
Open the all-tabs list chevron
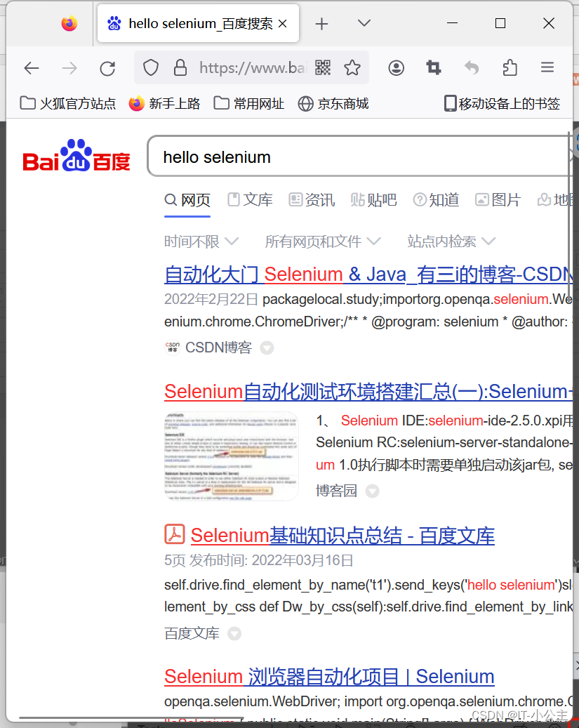364,23
